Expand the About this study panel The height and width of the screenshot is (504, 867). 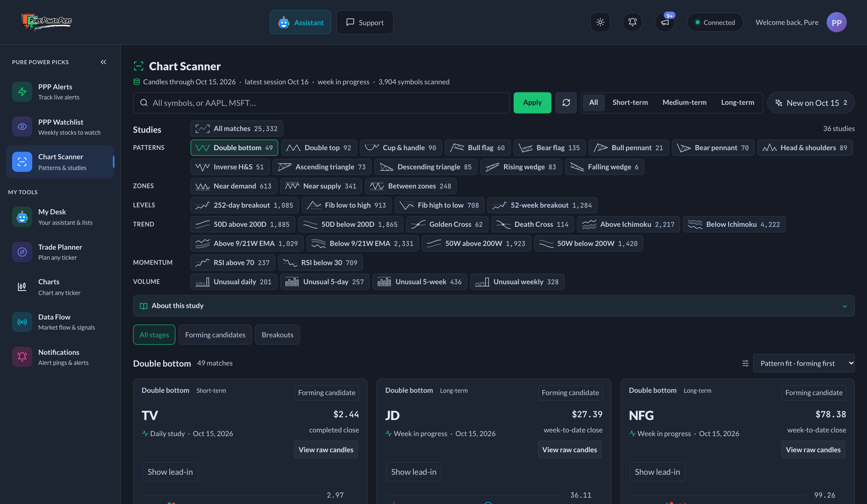(x=494, y=305)
